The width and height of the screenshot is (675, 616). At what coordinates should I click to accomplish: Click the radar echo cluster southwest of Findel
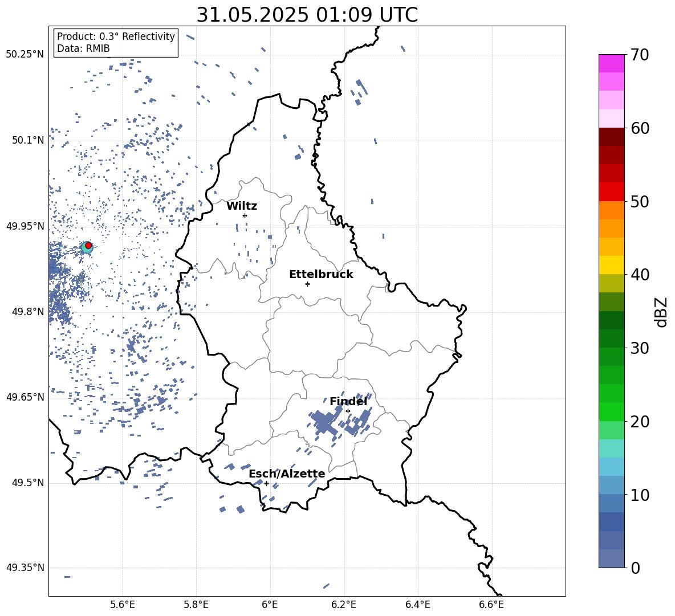coord(324,423)
